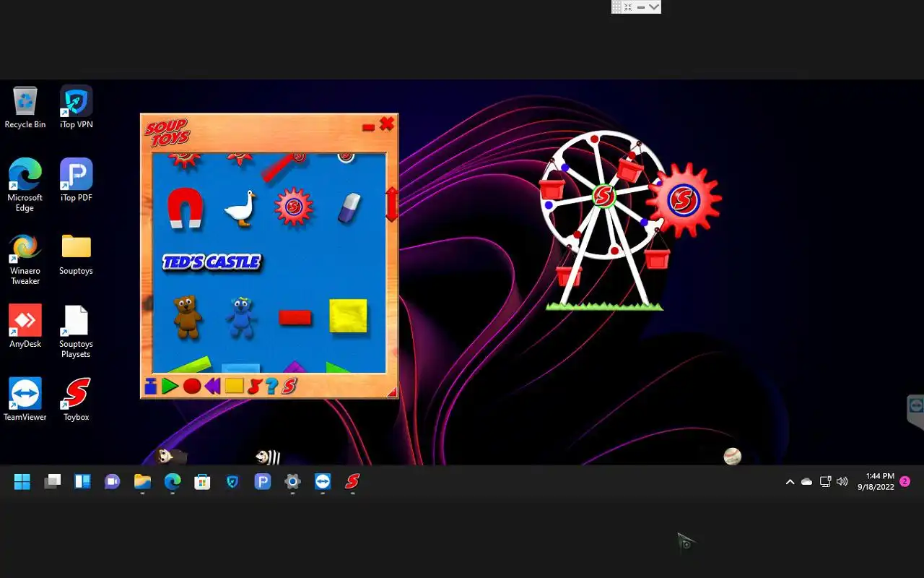Open iTop PDF desktop shortcut
This screenshot has width=924, height=578.
(x=76, y=180)
